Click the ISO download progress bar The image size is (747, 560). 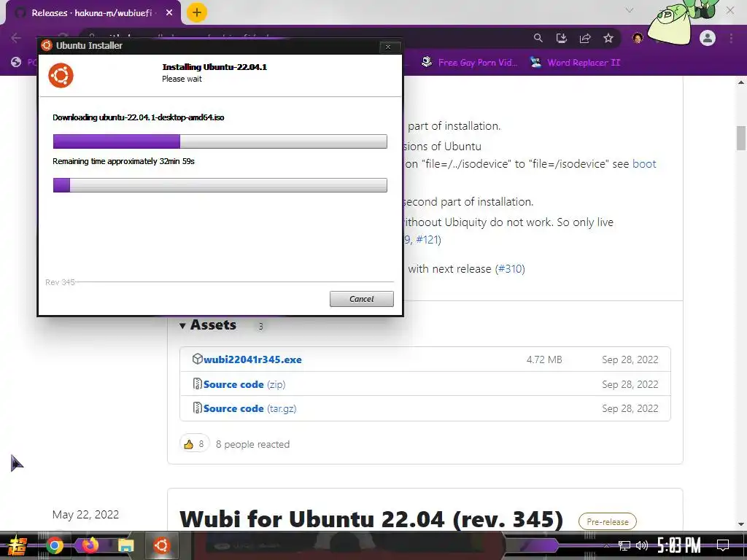tap(220, 141)
